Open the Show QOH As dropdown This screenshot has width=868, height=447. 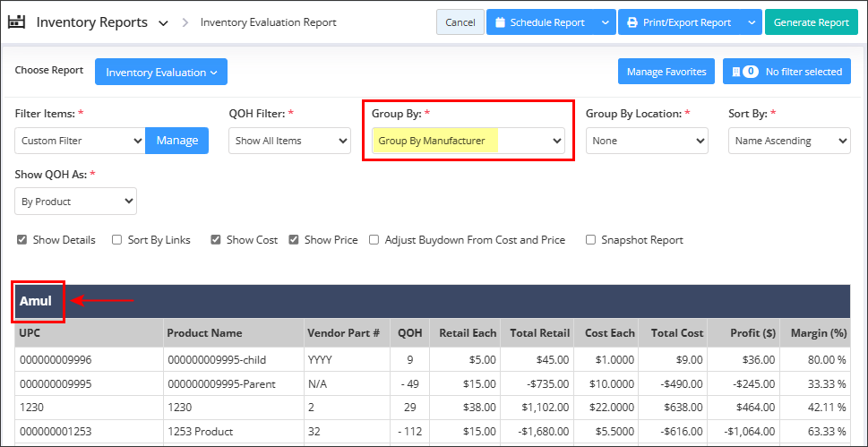[76, 202]
